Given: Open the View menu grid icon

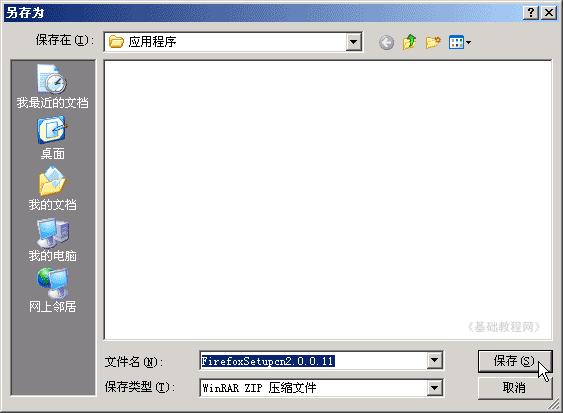Looking at the screenshot, I should 460,43.
